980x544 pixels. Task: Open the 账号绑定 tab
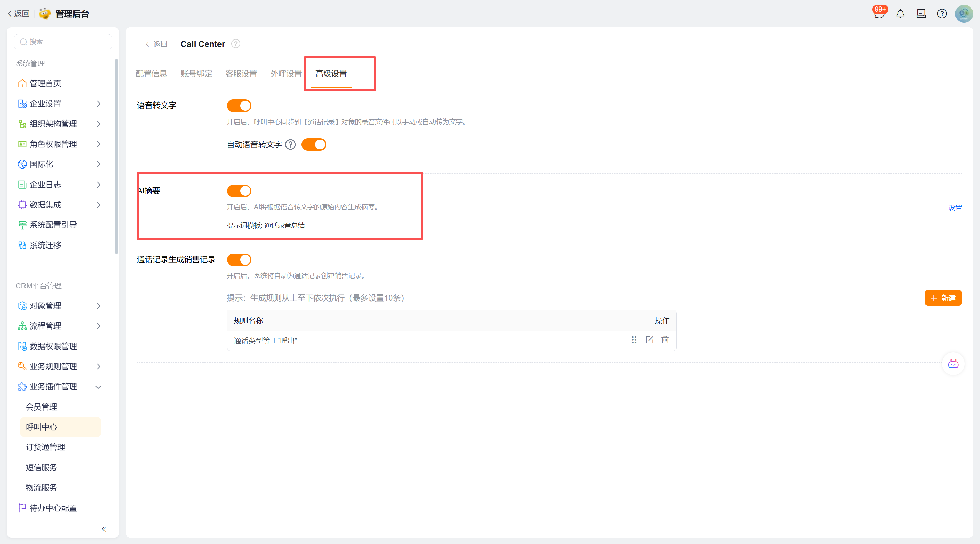point(196,74)
